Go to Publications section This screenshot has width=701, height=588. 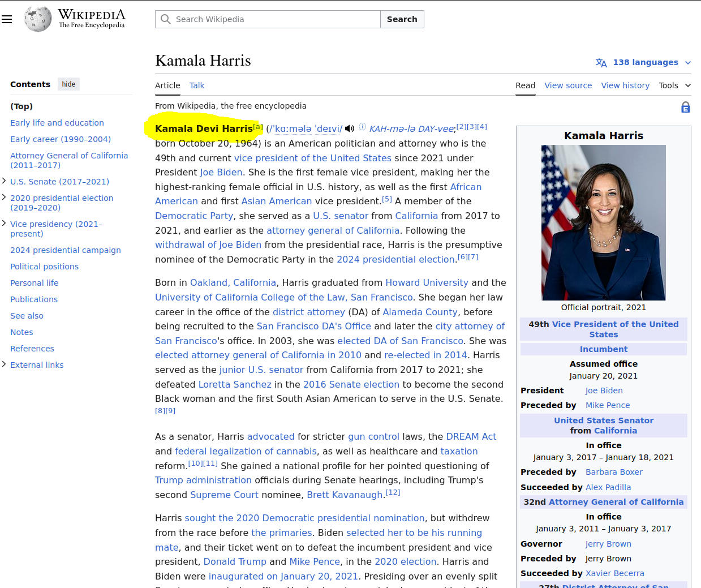click(x=34, y=299)
